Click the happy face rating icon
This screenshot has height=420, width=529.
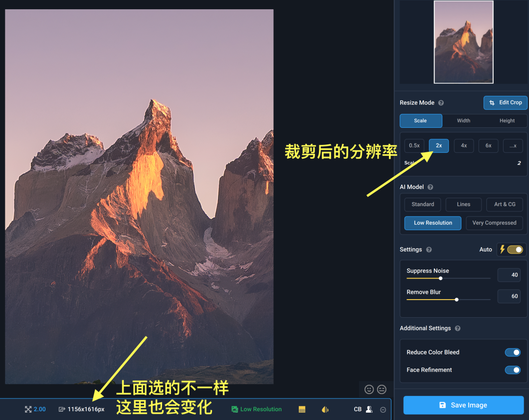point(369,389)
